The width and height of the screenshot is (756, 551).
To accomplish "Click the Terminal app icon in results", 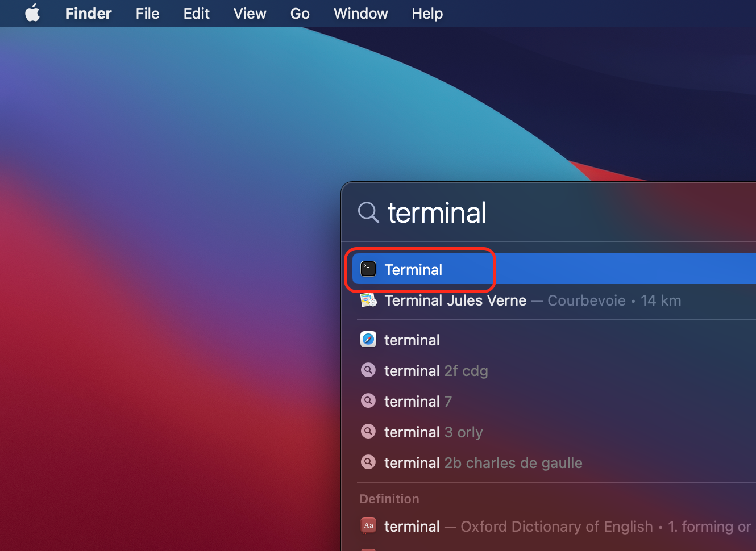I will (x=368, y=269).
